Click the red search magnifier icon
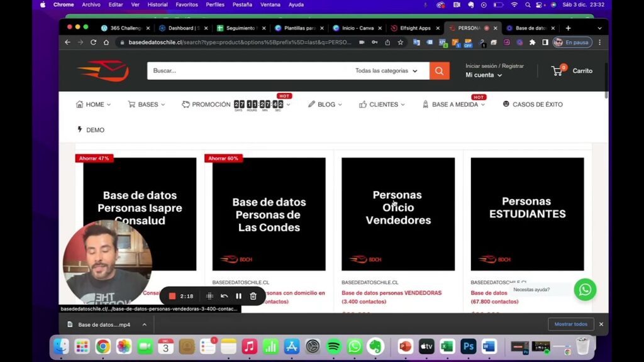644x362 pixels. (x=439, y=70)
